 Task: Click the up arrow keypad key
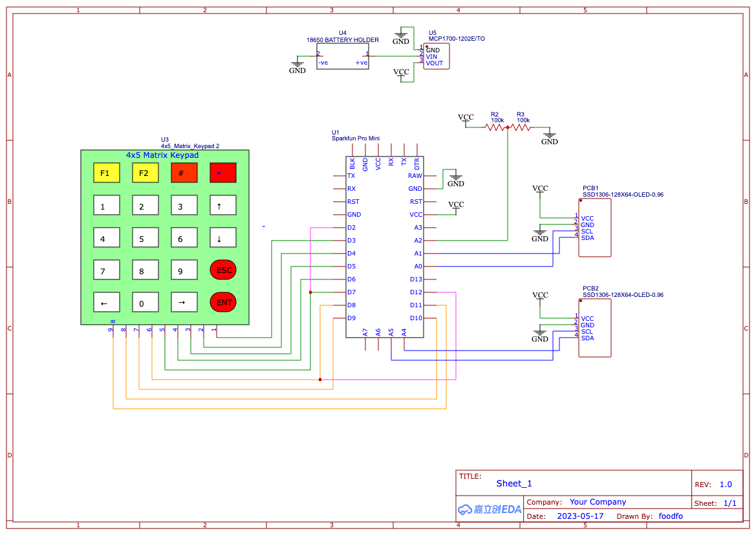(222, 205)
